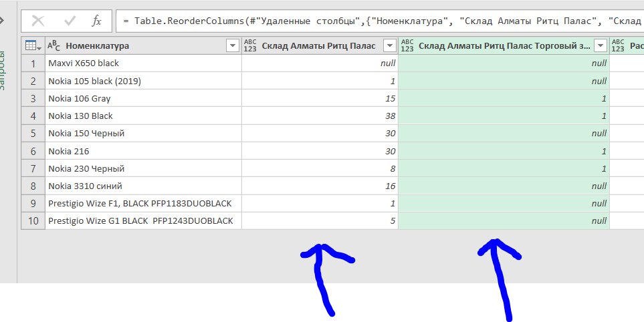The image size is (644, 322).
Task: Select Склад Алматы Ритц Палас column header
Action: (319, 46)
